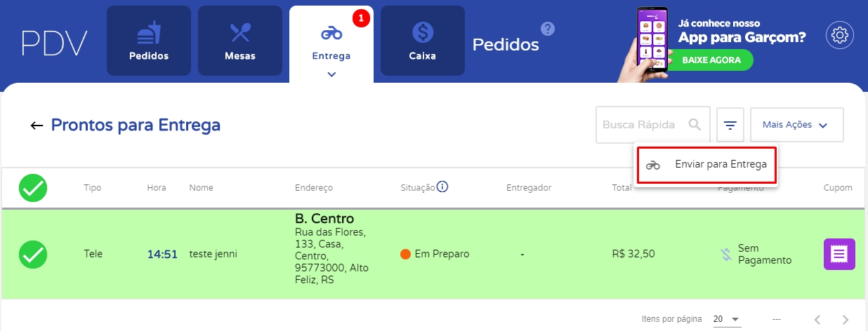Open the items per page dropdown
Image resolution: width=868 pixels, height=331 pixels.
(x=727, y=319)
